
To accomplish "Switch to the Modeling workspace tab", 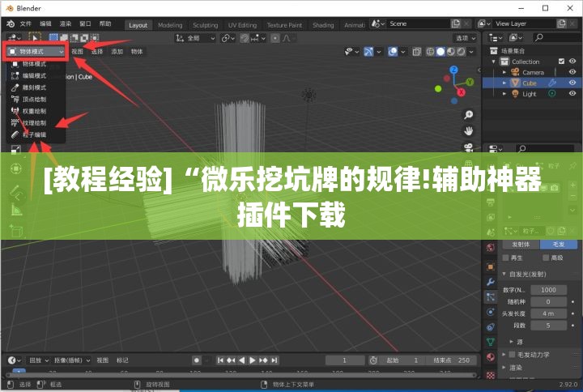I will (x=170, y=25).
